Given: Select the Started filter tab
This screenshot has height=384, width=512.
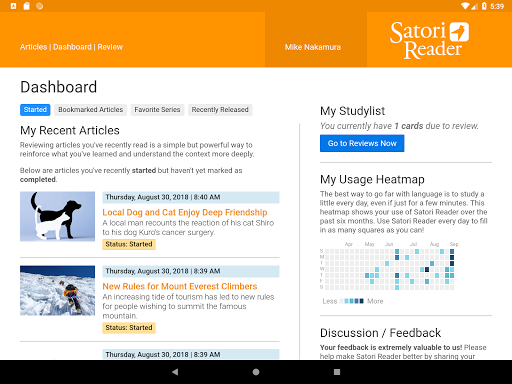Looking at the screenshot, I should [35, 110].
